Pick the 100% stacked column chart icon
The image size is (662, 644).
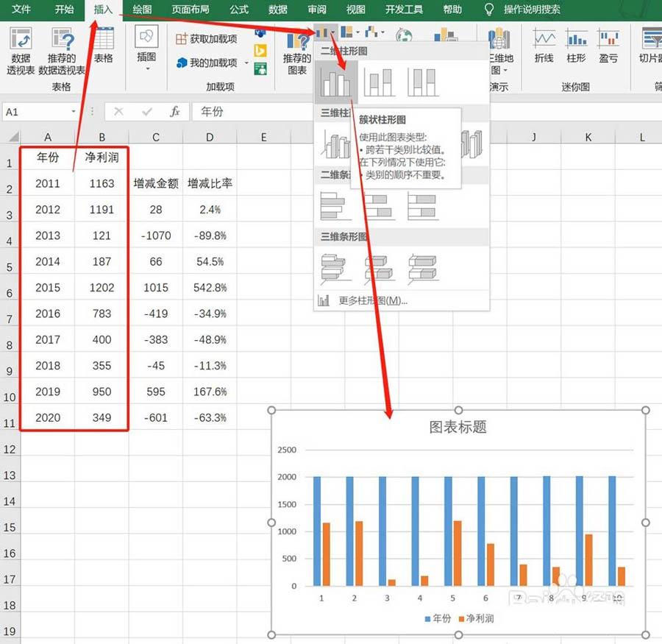click(424, 82)
